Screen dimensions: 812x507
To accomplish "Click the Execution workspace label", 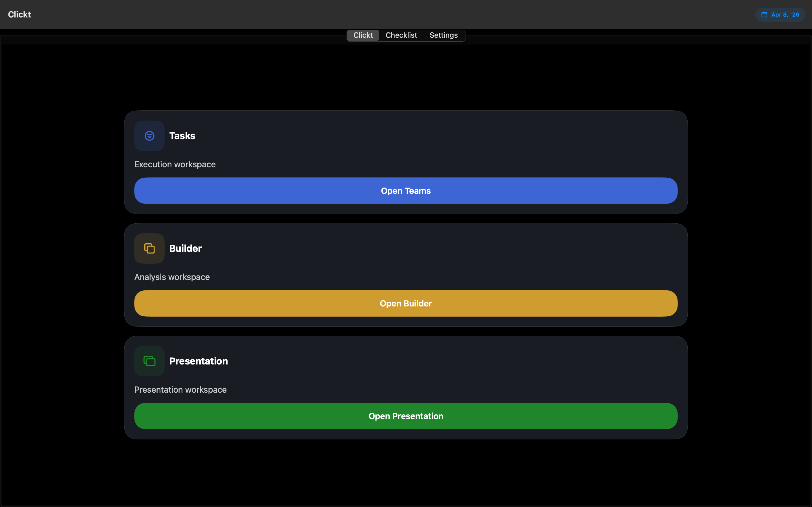I will click(175, 164).
